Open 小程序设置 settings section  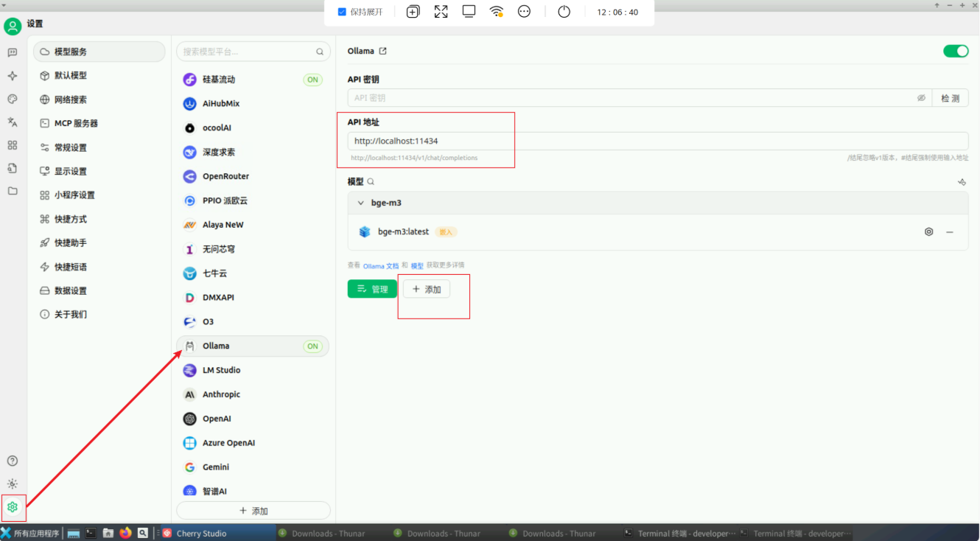pos(99,195)
